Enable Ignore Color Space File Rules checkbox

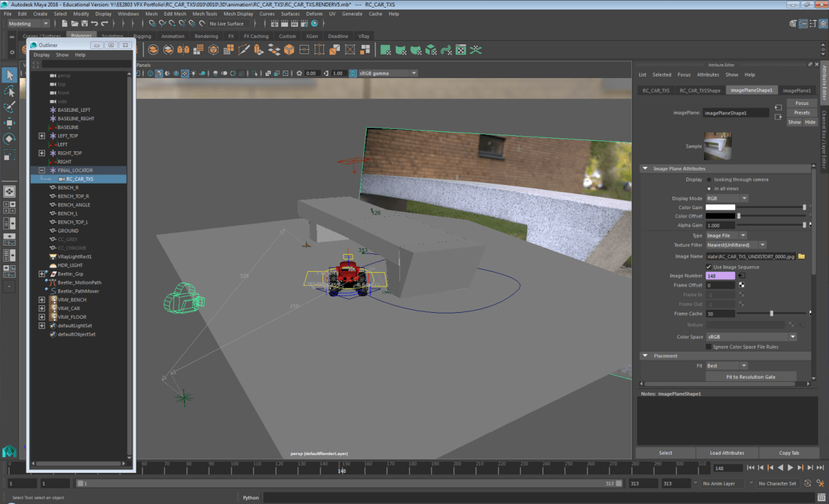709,347
